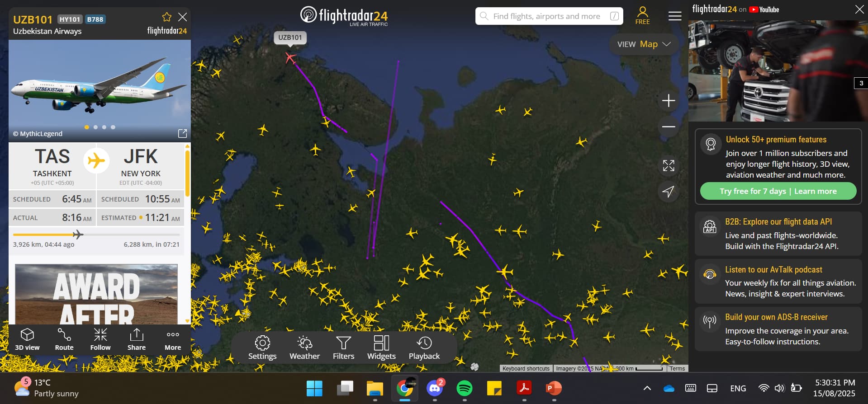Click the TAS origin airport code
The image size is (868, 404).
click(x=52, y=157)
